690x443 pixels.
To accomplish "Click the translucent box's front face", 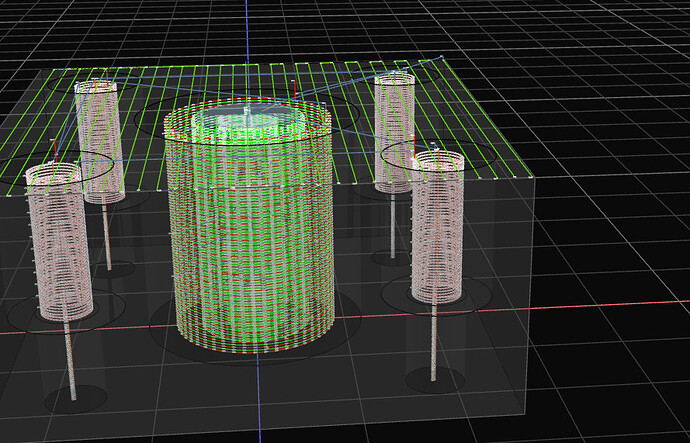I will [300, 395].
